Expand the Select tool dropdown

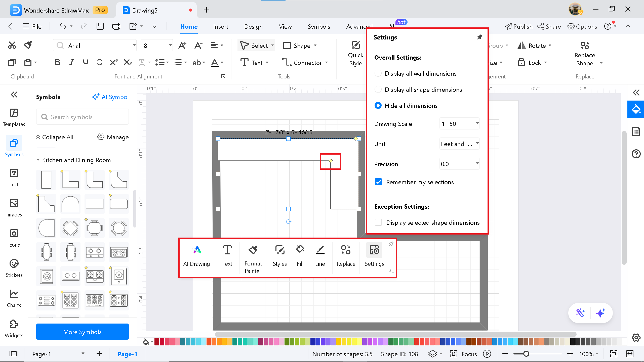(x=272, y=46)
